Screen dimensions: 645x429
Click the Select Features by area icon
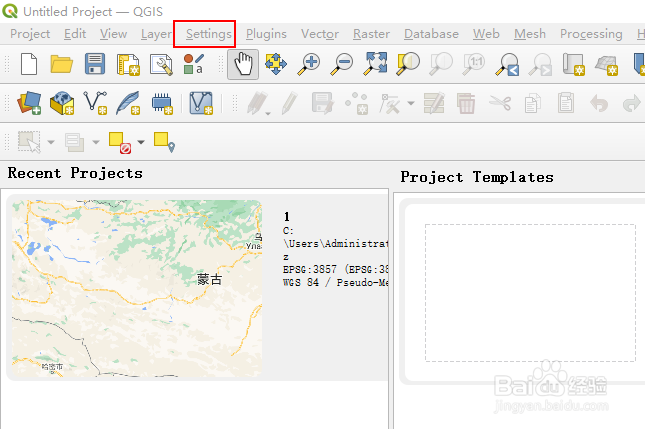click(x=29, y=142)
